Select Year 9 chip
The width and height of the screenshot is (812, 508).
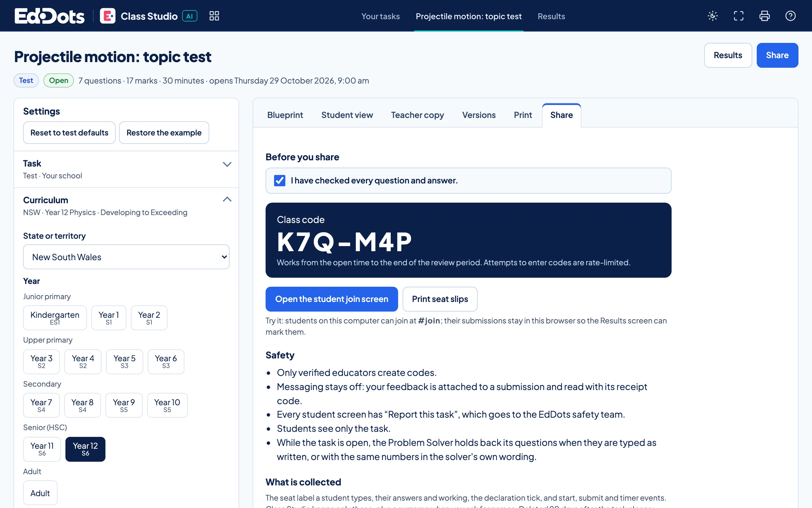pyautogui.click(x=124, y=405)
